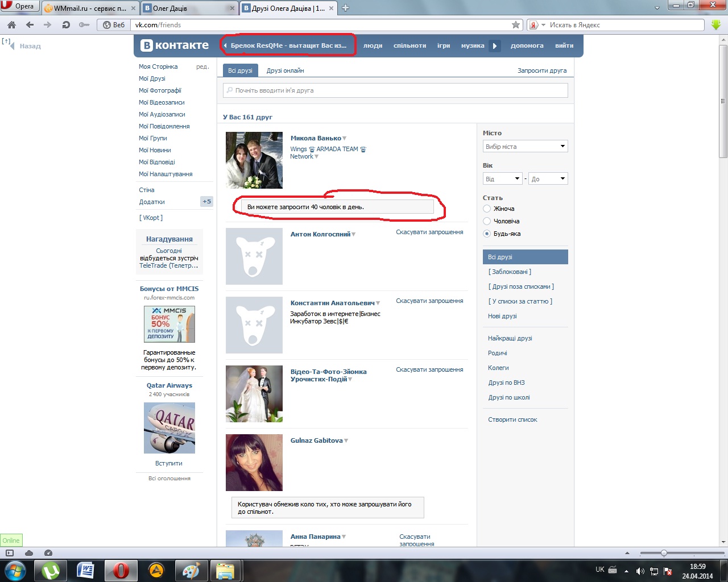Image resolution: width=728 pixels, height=582 pixels.
Task: Open Gulnaz Gabitova's profile photo
Action: [x=254, y=463]
